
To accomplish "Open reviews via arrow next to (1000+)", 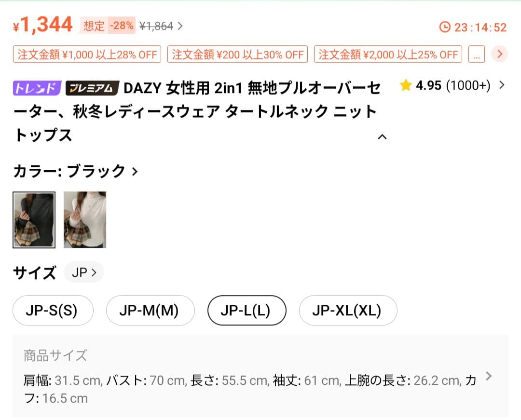I will click(x=502, y=85).
